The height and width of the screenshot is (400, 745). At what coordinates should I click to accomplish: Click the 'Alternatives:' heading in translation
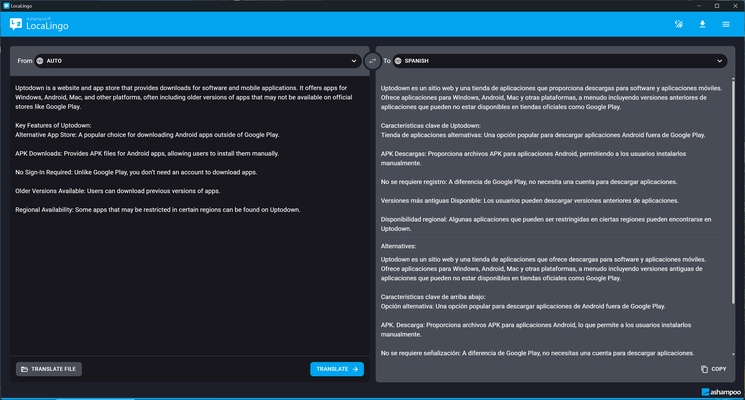coord(398,246)
